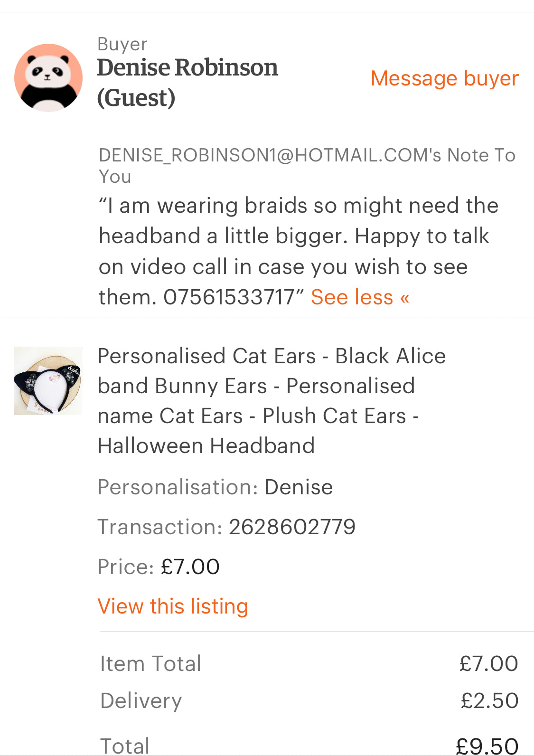Image resolution: width=534 pixels, height=756 pixels.
Task: Click the Buyer label above the name
Action: coord(122,44)
